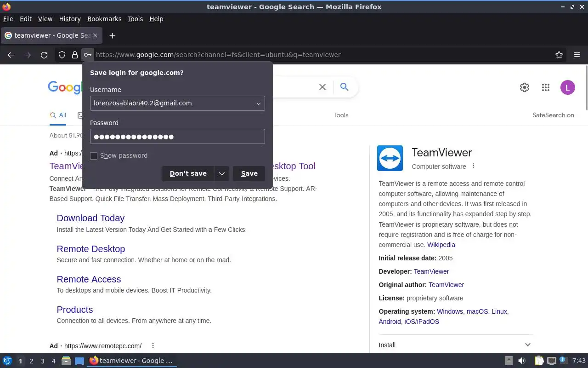Open the View menu
This screenshot has height=368, width=588.
click(45, 19)
